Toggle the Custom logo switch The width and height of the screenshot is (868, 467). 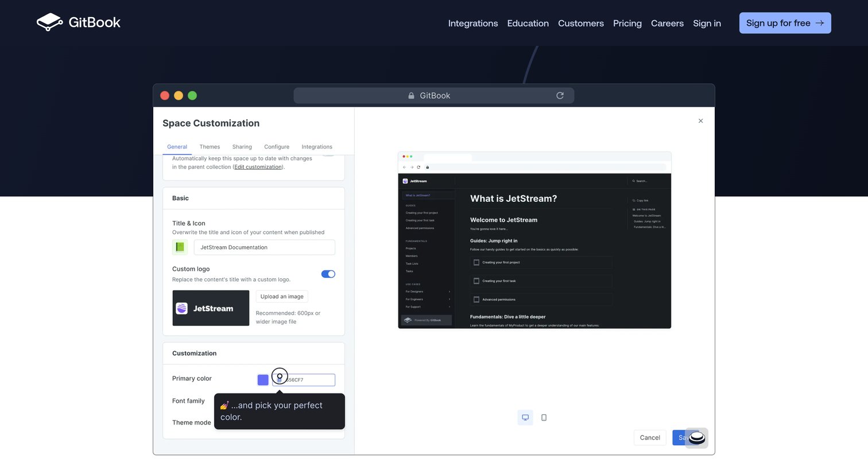[328, 274]
